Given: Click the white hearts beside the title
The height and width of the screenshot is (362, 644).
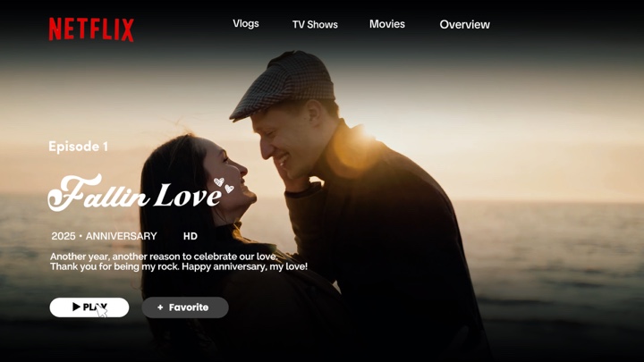Looking at the screenshot, I should [x=224, y=185].
